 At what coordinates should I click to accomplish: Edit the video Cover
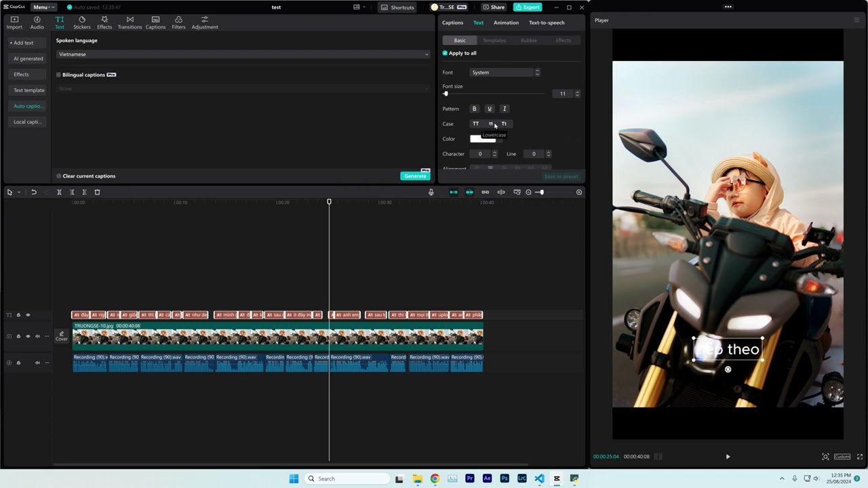click(62, 335)
